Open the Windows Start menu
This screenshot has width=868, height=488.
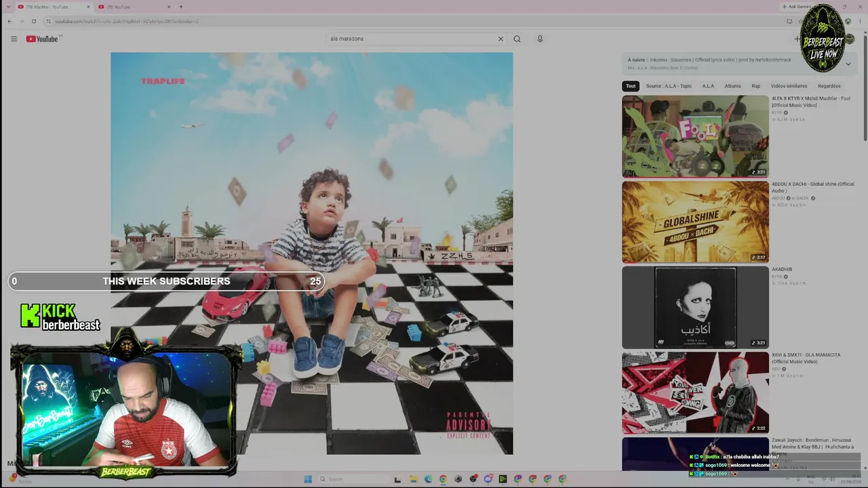pyautogui.click(x=307, y=479)
